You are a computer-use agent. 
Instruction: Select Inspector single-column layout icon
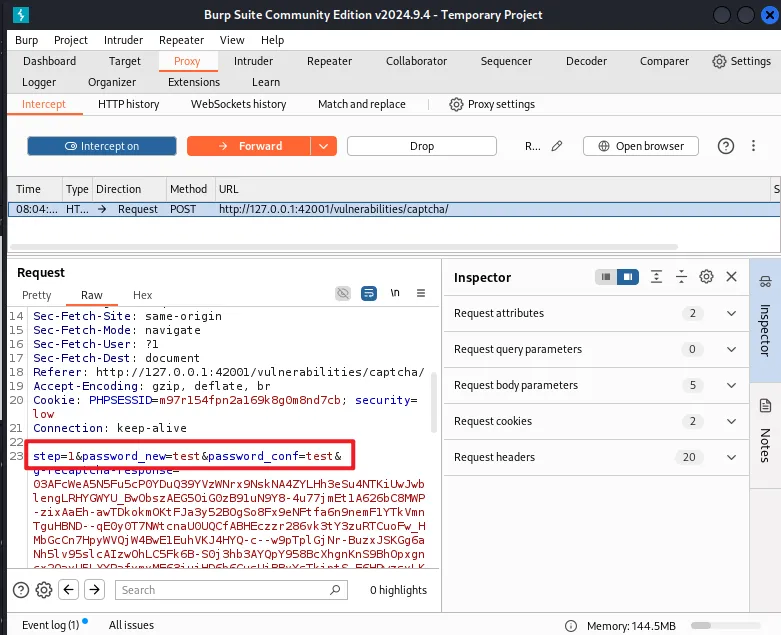606,276
